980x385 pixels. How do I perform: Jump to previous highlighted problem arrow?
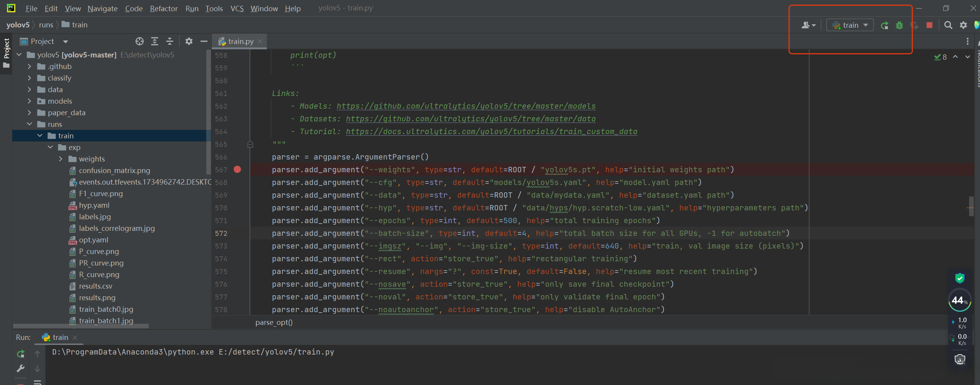(x=955, y=57)
